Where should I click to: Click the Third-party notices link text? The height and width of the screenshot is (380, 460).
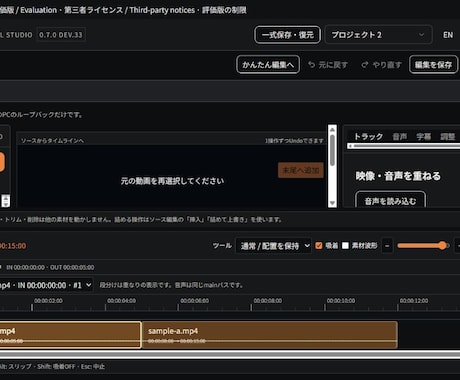(162, 10)
